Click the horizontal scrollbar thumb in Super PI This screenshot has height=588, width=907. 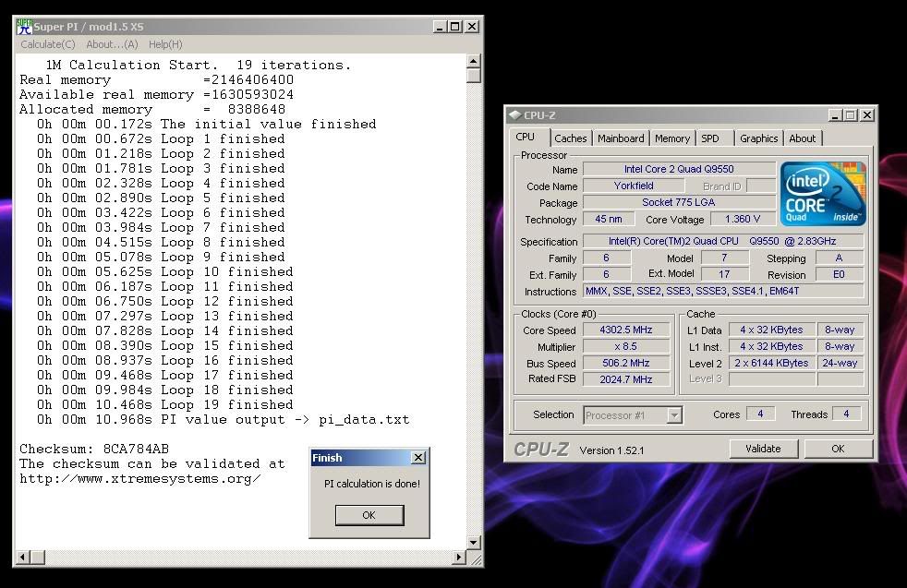[38, 558]
